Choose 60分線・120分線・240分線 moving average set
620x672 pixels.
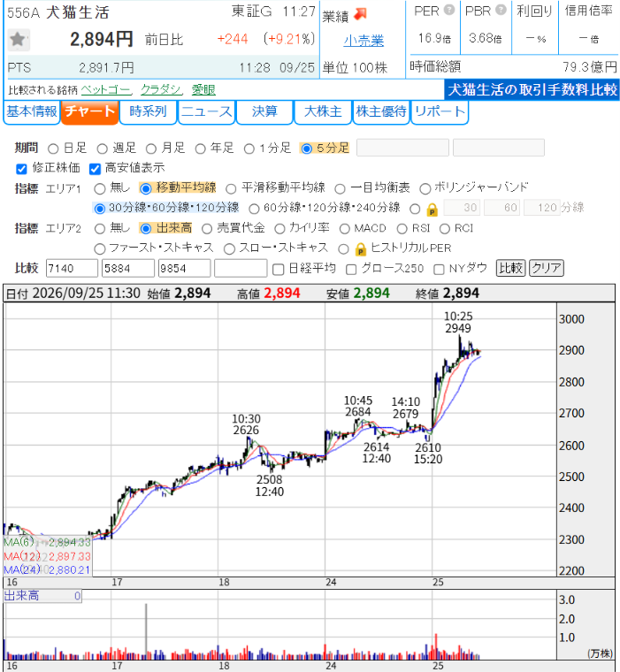(x=254, y=209)
